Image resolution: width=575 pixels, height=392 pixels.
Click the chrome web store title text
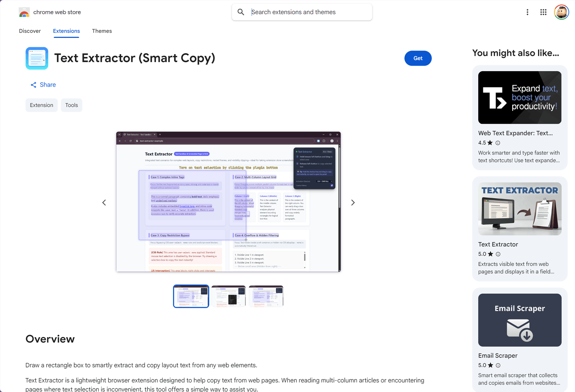[x=57, y=12]
